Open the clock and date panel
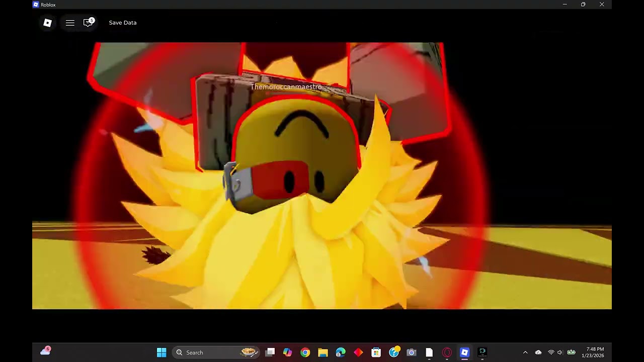Image resolution: width=644 pixels, height=362 pixels. tap(594, 352)
